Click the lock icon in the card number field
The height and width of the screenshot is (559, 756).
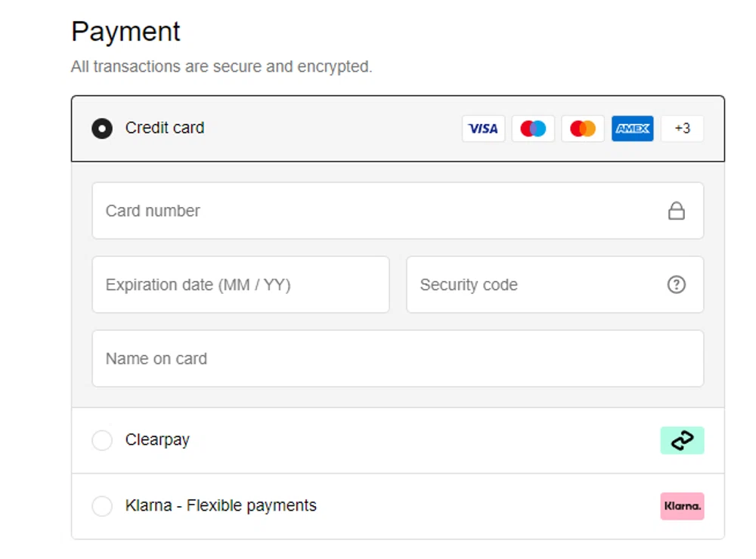677,211
